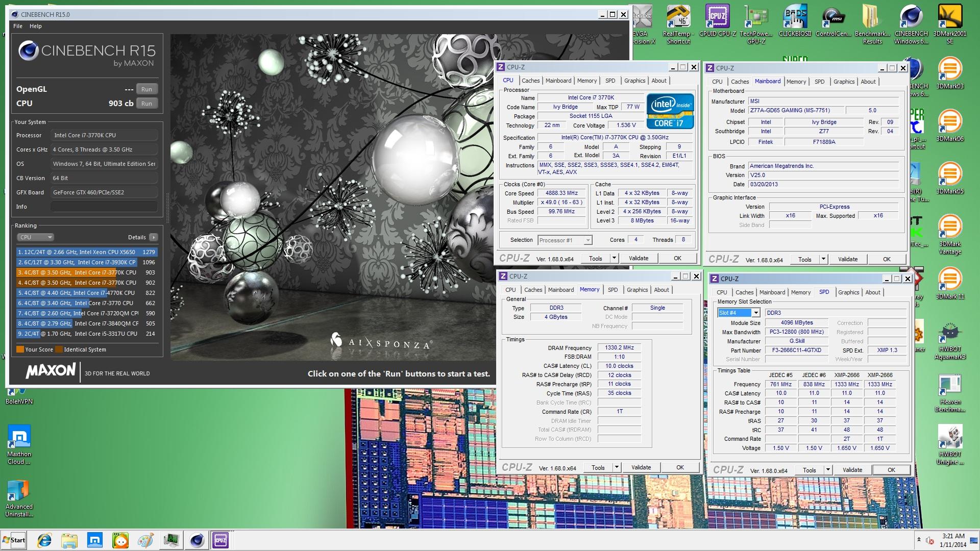Click the Identical System swatch
Screen dimensions: 980x551
pyautogui.click(x=59, y=349)
